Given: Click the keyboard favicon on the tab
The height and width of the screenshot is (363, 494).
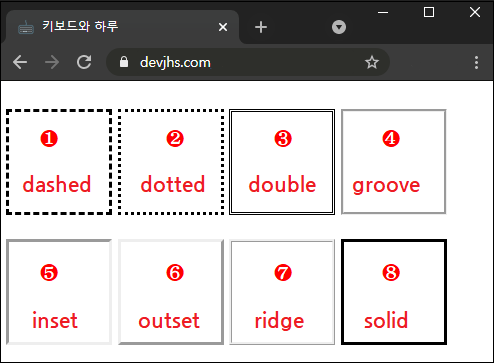Looking at the screenshot, I should [x=26, y=27].
